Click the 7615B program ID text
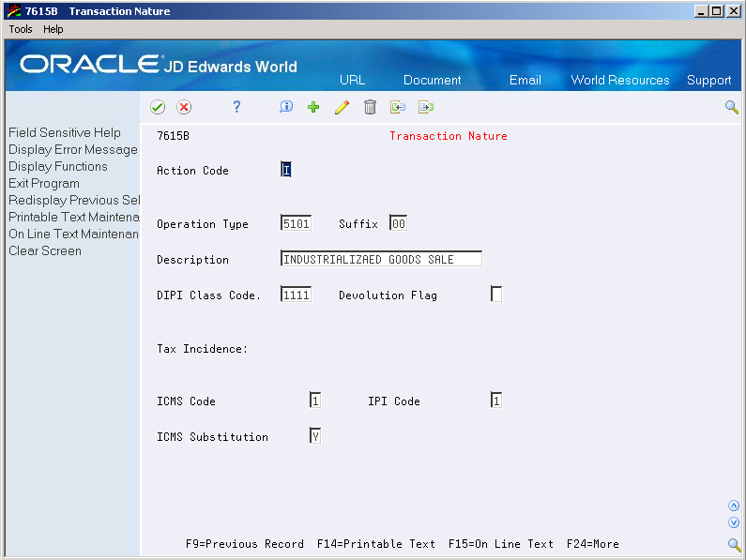The image size is (746, 560). pyautogui.click(x=174, y=136)
